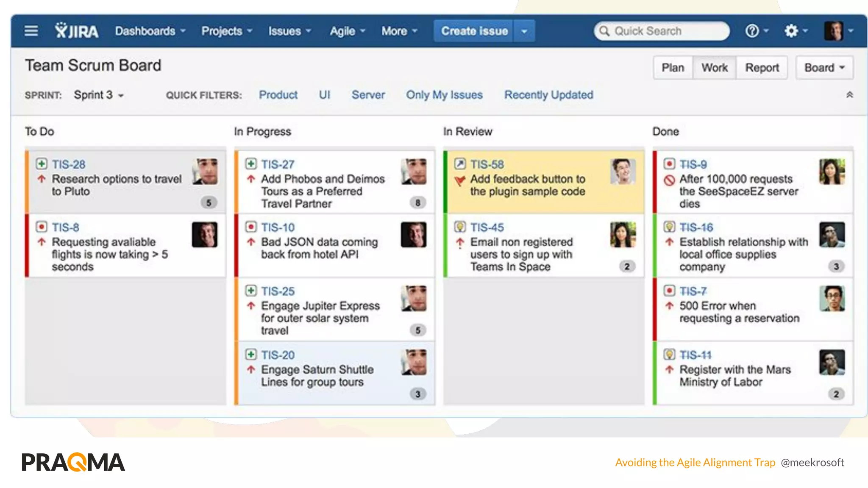Open the hamburger sidebar menu
This screenshot has width=868, height=488.
[x=31, y=31]
